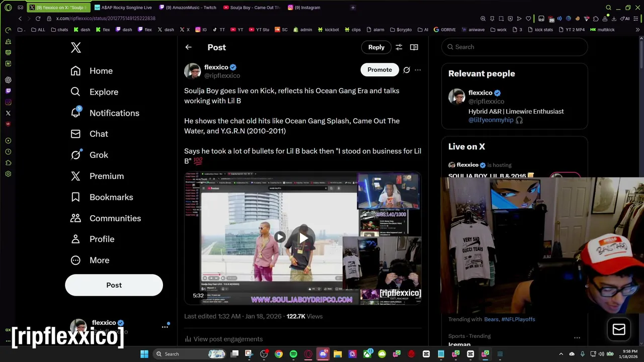Image resolution: width=644 pixels, height=362 pixels.
Task: Open Explore in the X sidebar
Action: coord(95,92)
